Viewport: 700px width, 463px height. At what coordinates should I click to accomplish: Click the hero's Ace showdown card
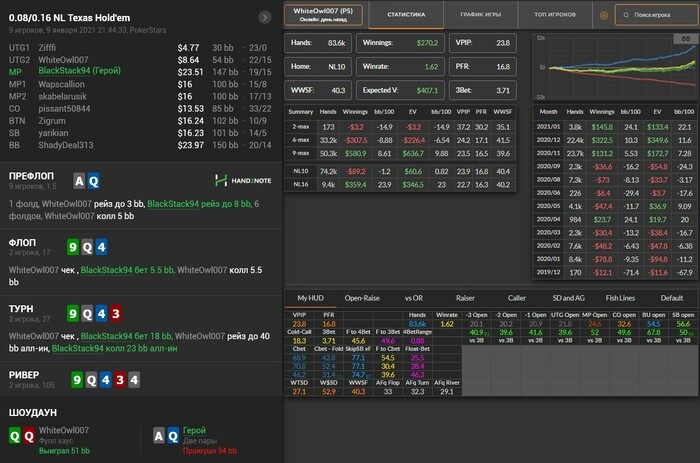coord(158,436)
